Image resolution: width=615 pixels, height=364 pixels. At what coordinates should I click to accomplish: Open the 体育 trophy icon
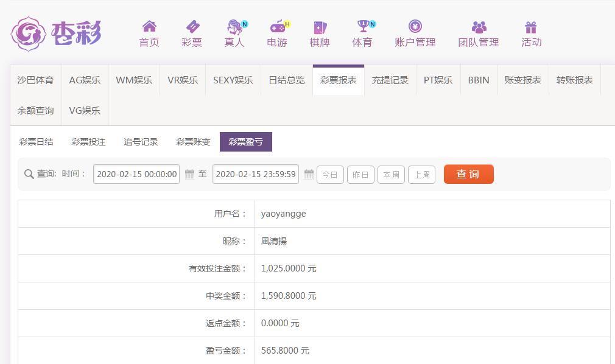tap(363, 26)
